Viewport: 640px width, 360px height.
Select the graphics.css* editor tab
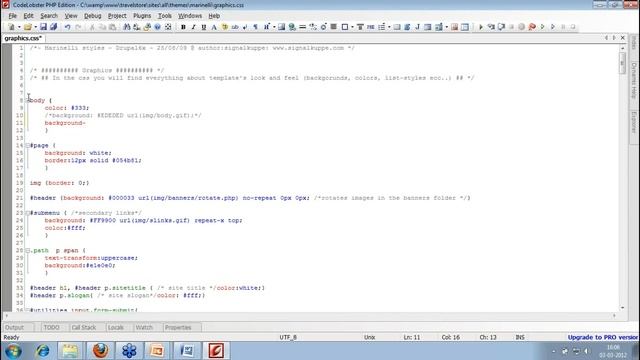point(23,38)
